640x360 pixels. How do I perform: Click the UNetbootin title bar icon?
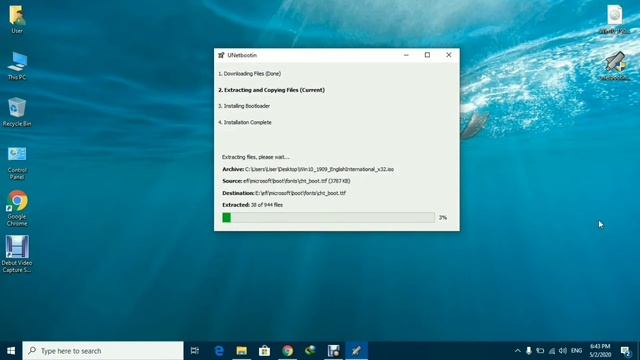pos(221,55)
